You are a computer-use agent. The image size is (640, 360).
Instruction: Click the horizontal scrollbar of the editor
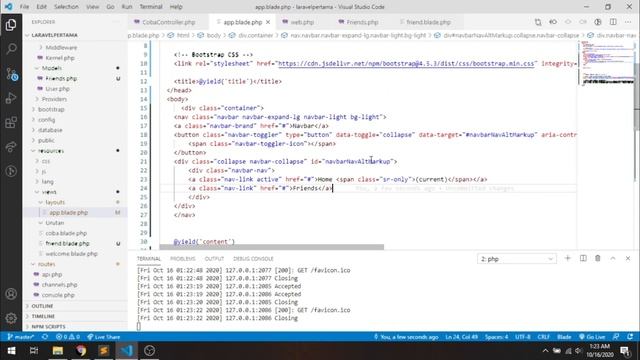click(271, 247)
